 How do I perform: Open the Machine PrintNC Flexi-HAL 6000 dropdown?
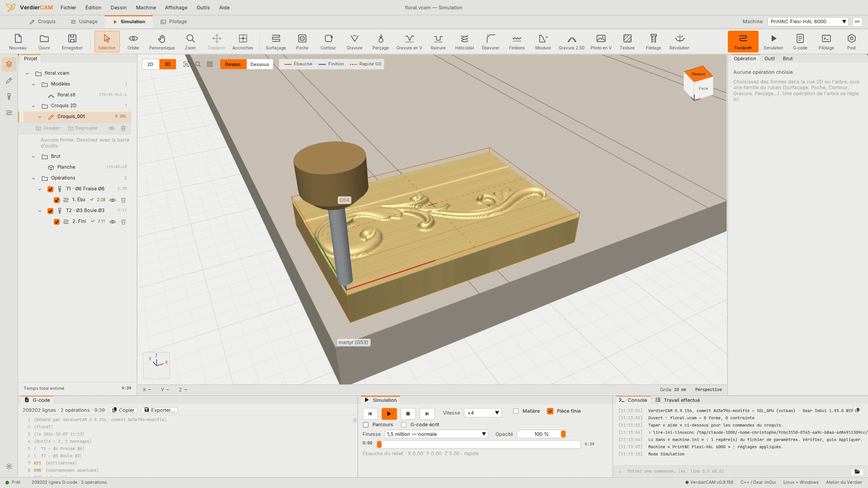(808, 22)
